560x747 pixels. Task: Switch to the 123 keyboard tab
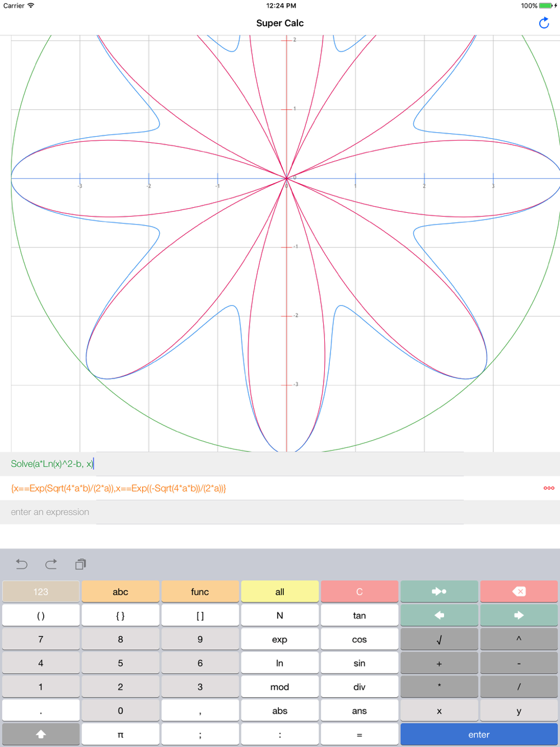pos(41,591)
